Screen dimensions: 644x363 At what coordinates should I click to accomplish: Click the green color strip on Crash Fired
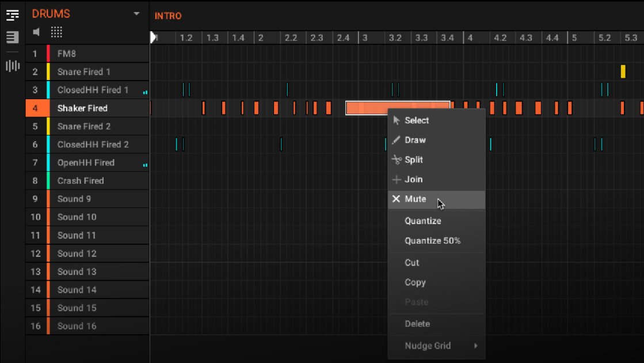tap(48, 181)
